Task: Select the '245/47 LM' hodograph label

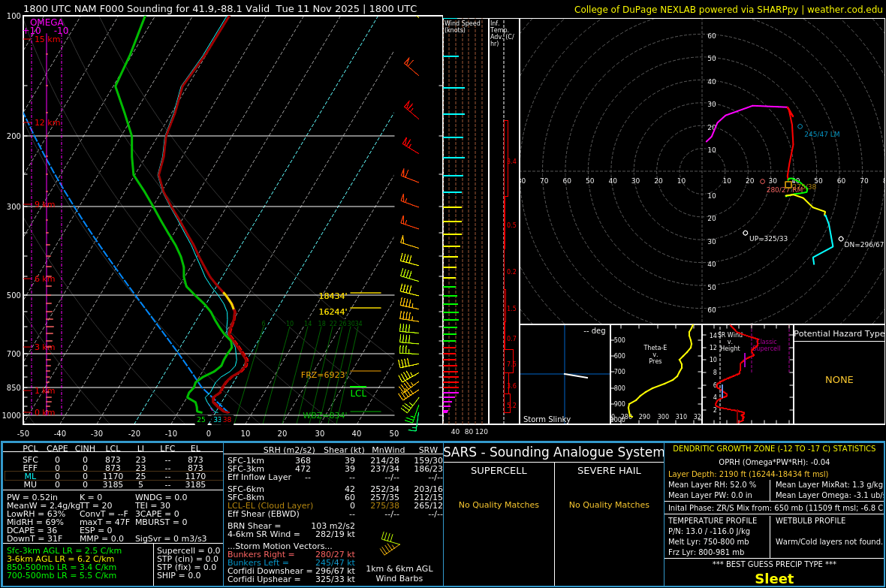Action: (x=821, y=134)
